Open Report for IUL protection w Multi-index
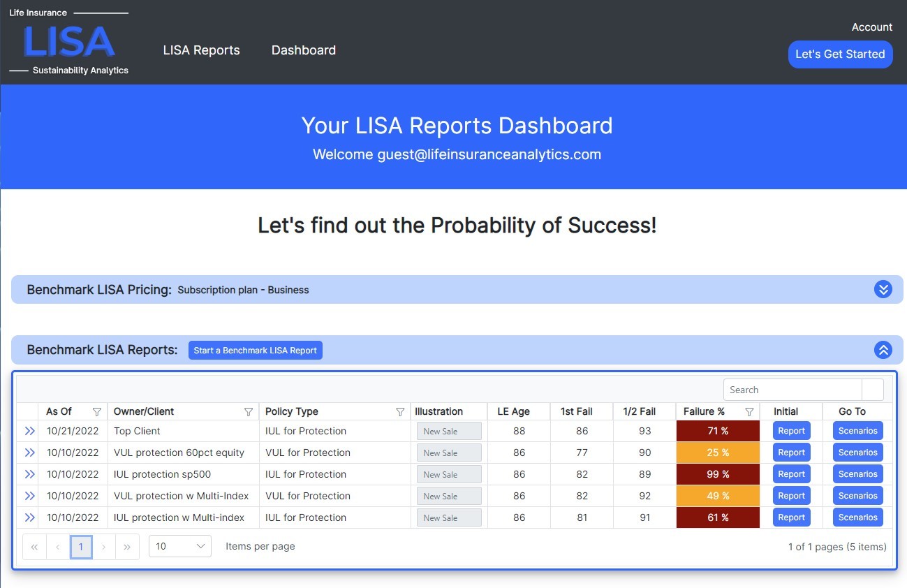This screenshot has height=588, width=907. tap(792, 517)
